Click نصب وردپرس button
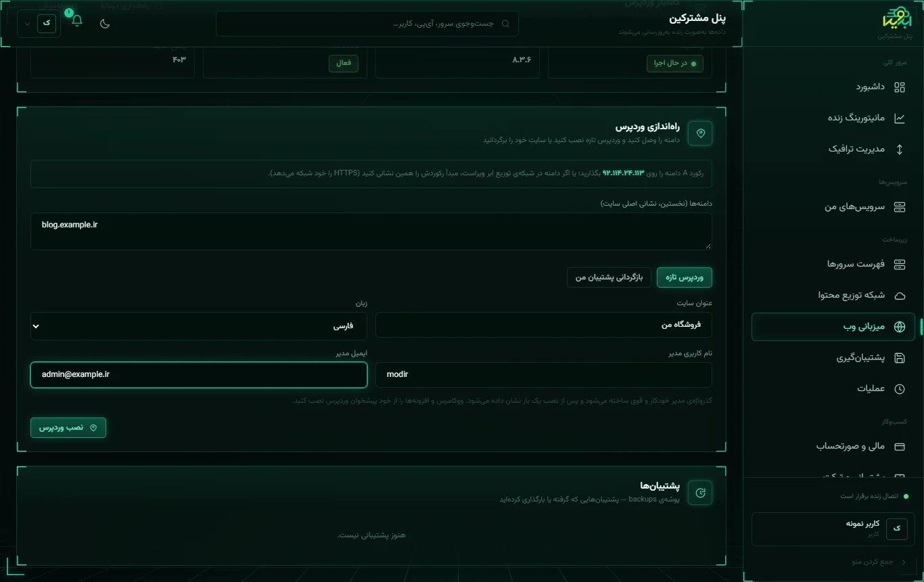 pyautogui.click(x=68, y=428)
